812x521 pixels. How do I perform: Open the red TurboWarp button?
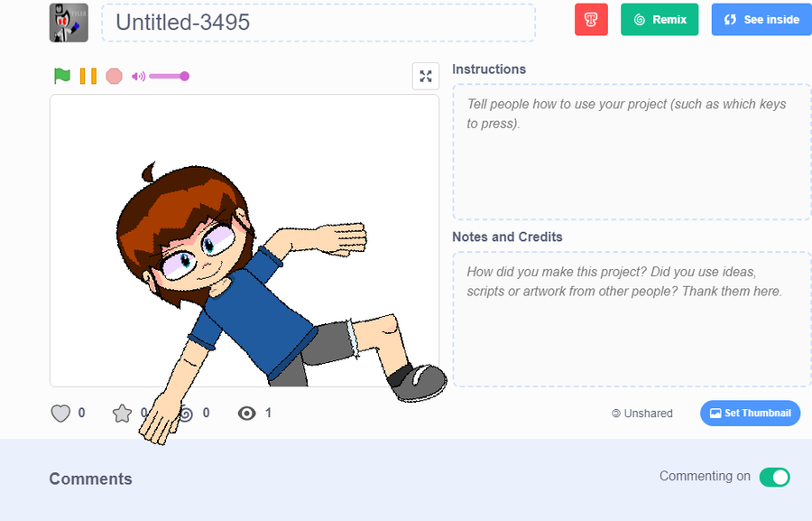(x=591, y=20)
